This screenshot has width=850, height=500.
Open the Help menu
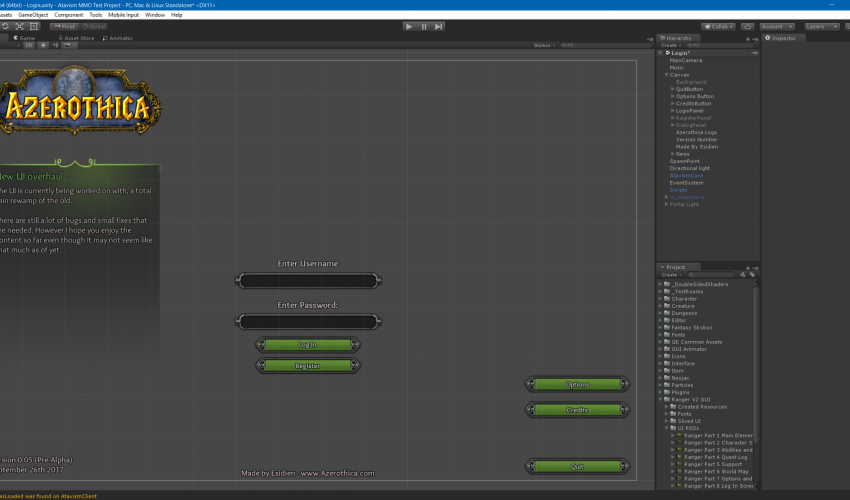pos(177,15)
